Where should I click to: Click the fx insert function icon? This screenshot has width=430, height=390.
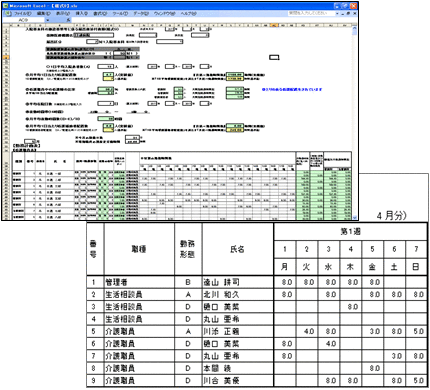[x=68, y=20]
